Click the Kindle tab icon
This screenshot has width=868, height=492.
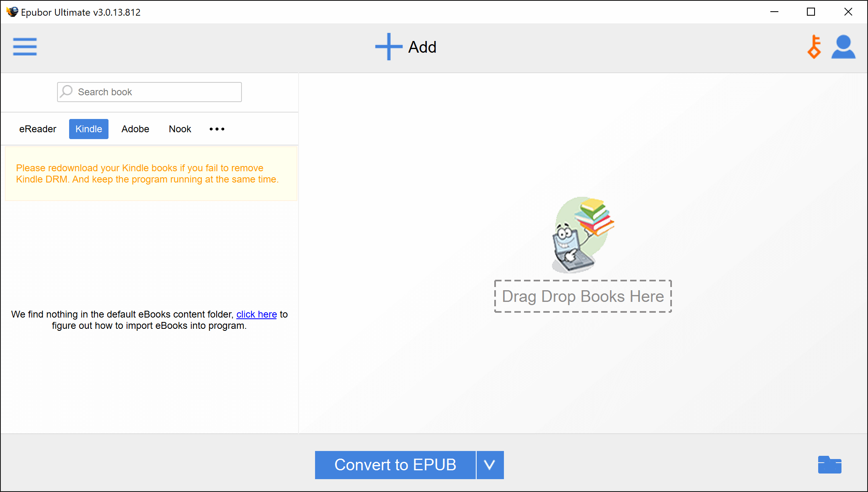tap(88, 128)
